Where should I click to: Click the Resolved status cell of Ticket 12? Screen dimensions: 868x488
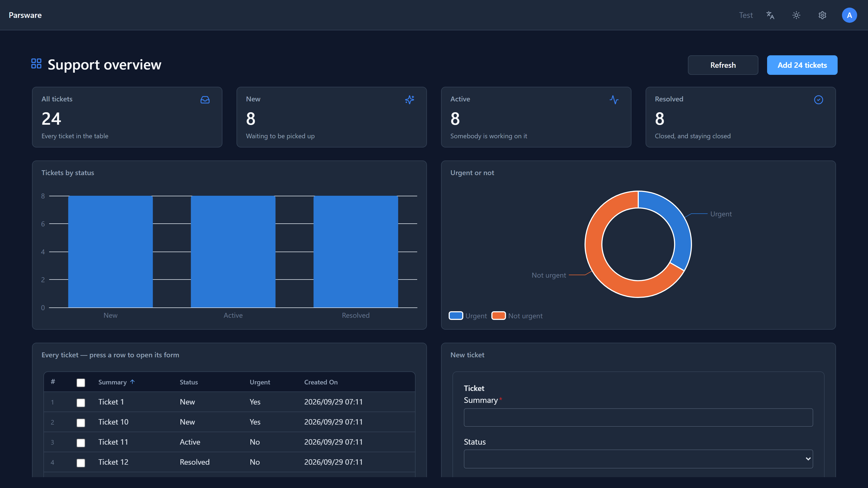tap(194, 462)
